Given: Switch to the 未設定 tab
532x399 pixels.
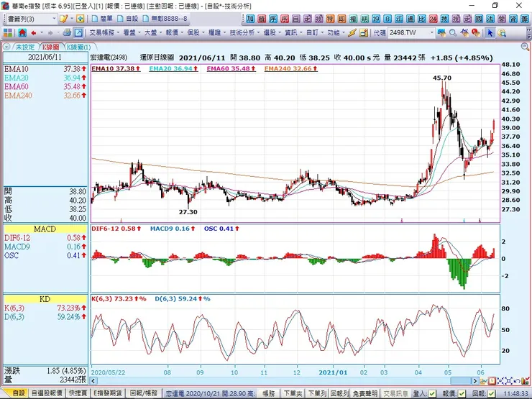Looking at the screenshot, I should coord(25,47).
